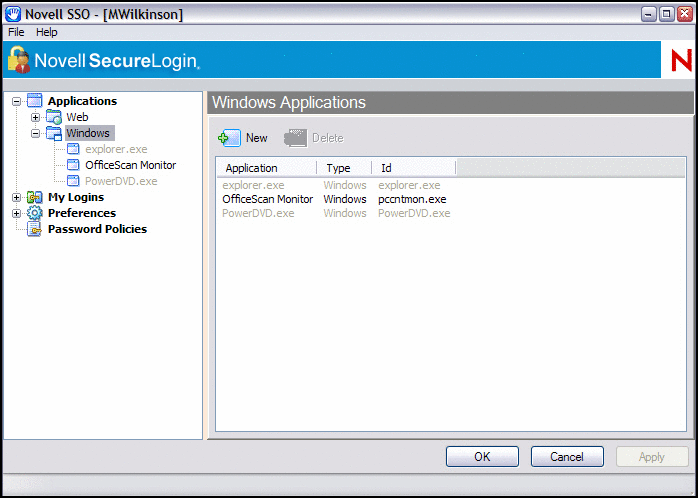Close the Novell SSO window
This screenshot has height=498, width=698.
(x=684, y=15)
